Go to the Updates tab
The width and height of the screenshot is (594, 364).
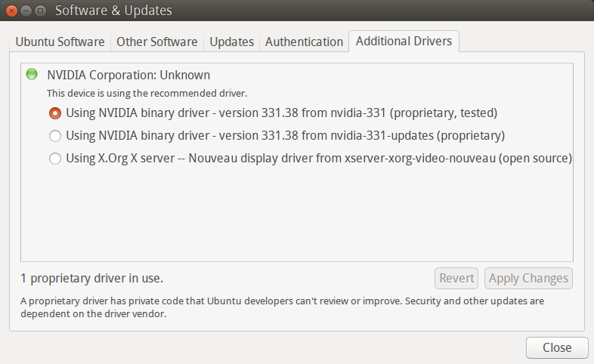pyautogui.click(x=231, y=42)
